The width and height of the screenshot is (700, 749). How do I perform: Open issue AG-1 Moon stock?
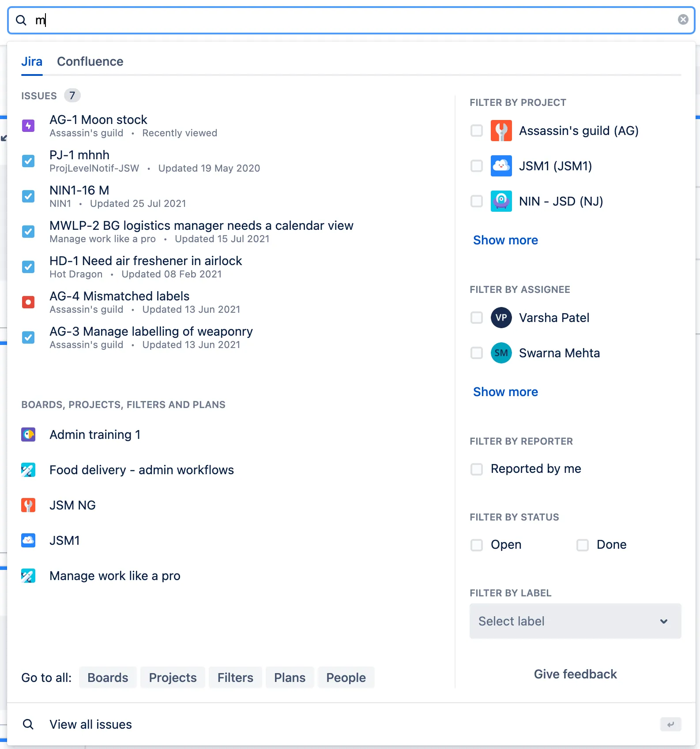pos(98,120)
